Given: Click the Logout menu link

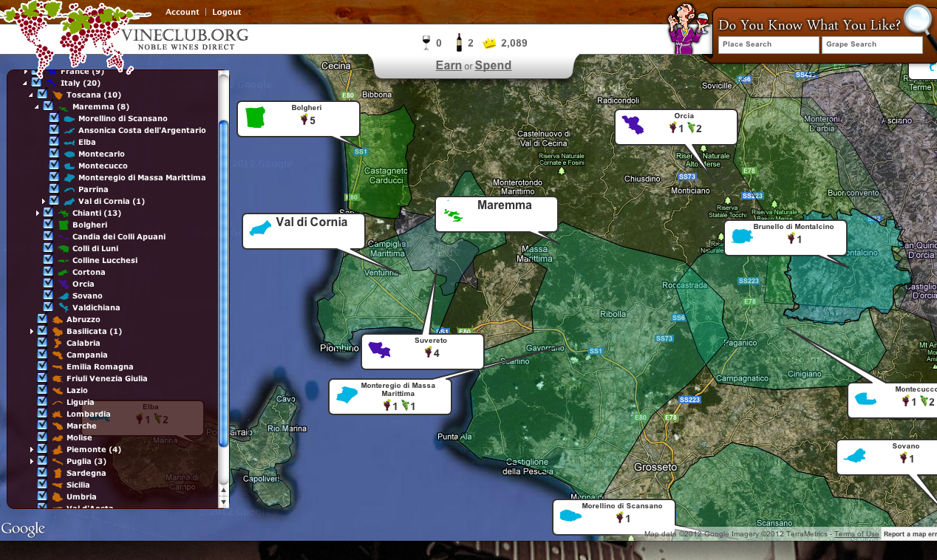Looking at the screenshot, I should click(x=226, y=12).
